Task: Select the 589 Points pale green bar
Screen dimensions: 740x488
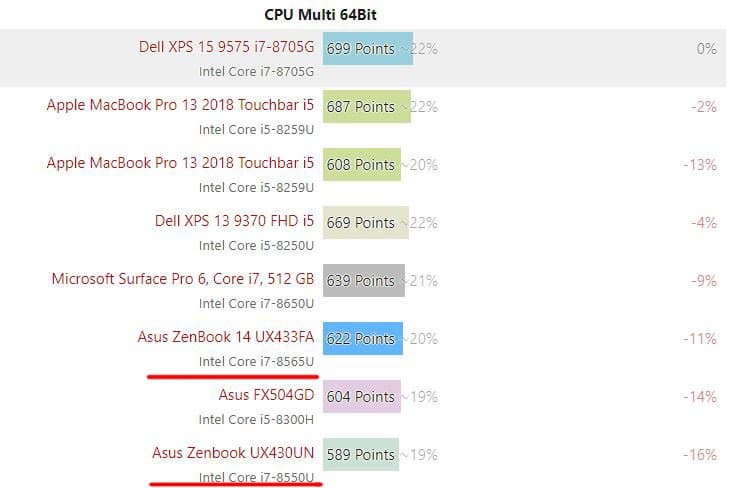Action: coord(360,454)
